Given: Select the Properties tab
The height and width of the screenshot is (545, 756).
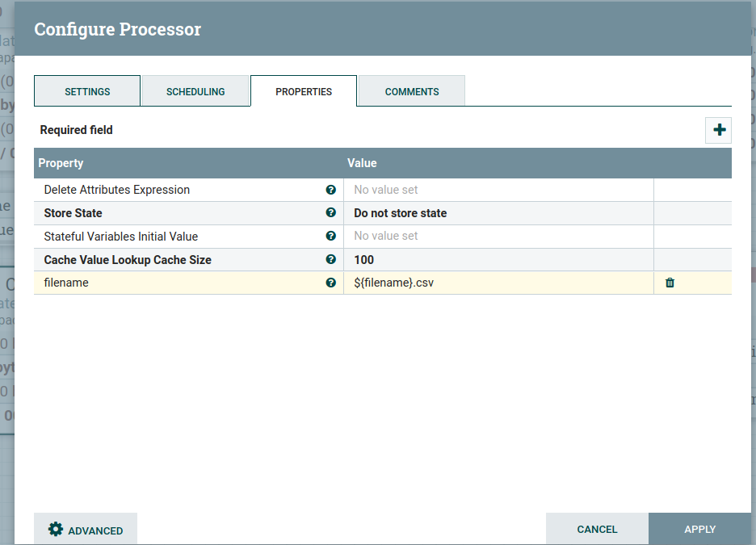Looking at the screenshot, I should 304,91.
